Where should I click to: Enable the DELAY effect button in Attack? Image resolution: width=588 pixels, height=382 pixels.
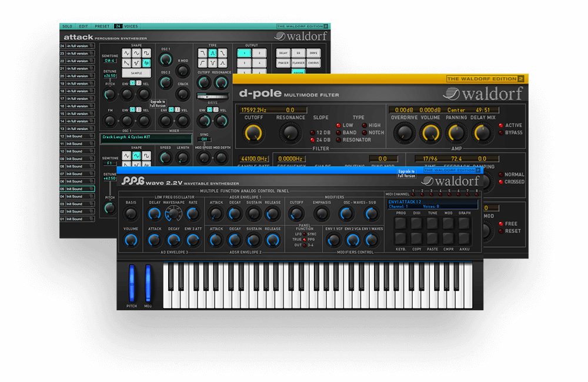pos(283,53)
